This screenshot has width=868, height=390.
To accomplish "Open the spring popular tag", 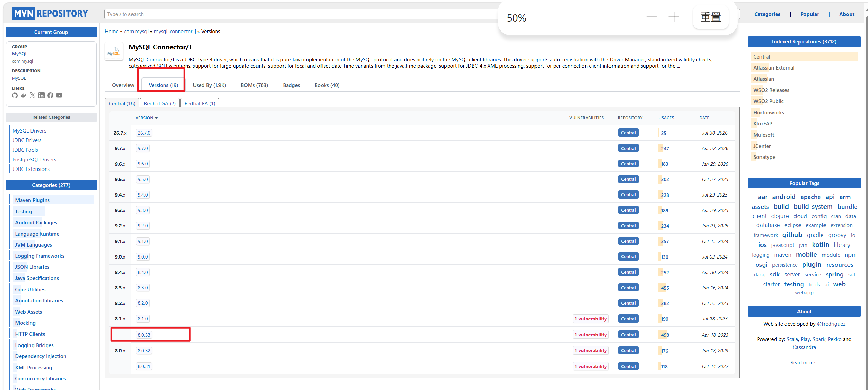I will click(x=834, y=275).
